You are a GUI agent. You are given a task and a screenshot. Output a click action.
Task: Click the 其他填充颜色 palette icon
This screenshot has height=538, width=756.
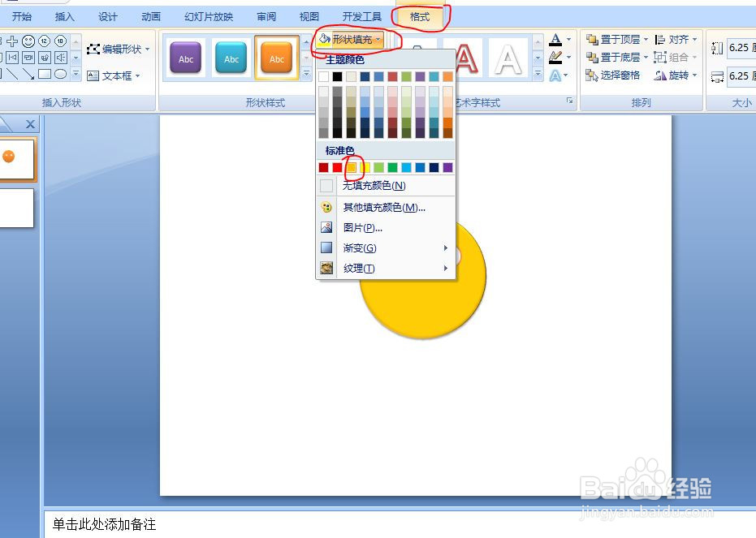pyautogui.click(x=326, y=207)
